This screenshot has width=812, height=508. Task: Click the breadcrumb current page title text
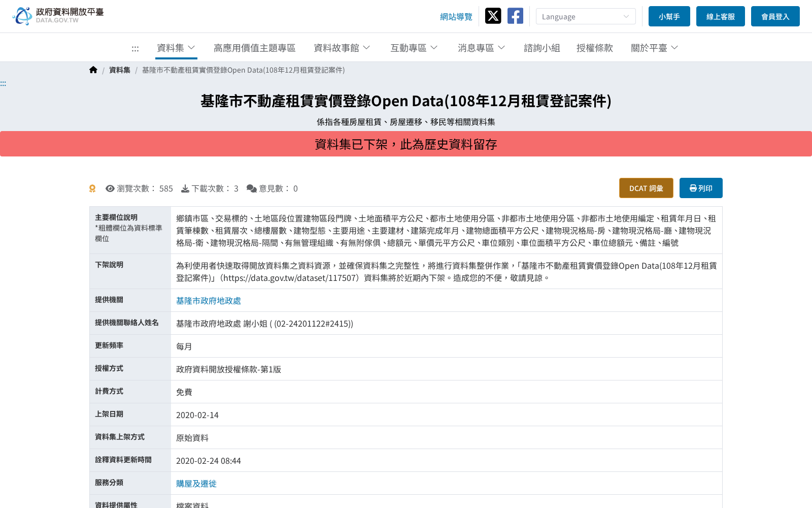(244, 70)
